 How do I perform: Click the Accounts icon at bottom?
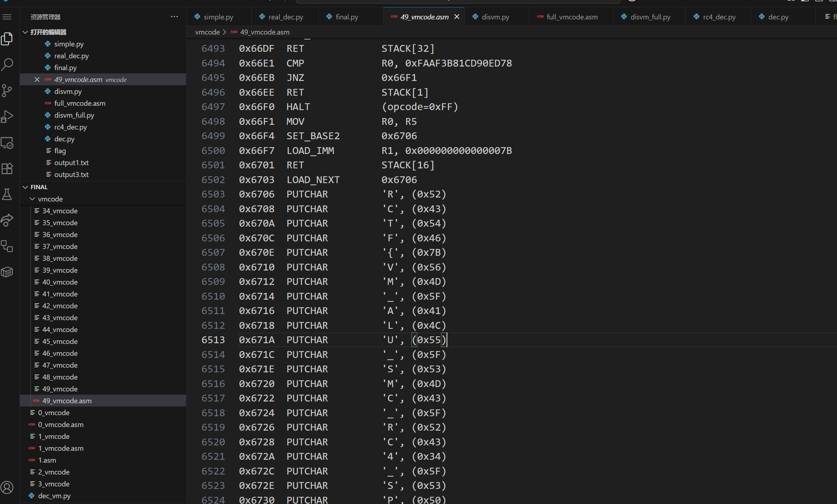7,487
